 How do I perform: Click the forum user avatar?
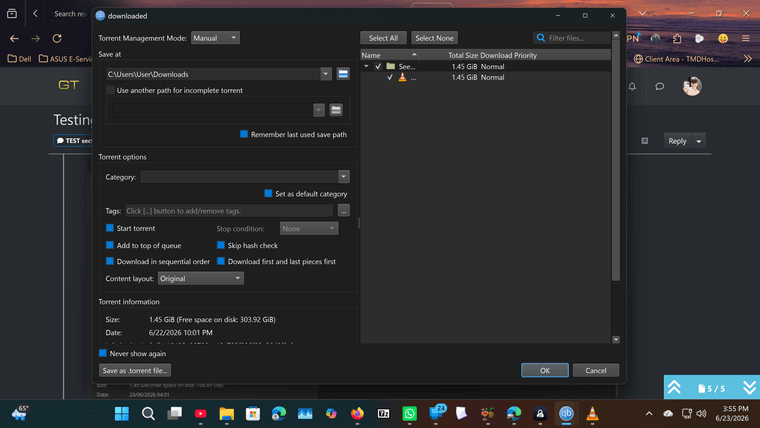(692, 86)
